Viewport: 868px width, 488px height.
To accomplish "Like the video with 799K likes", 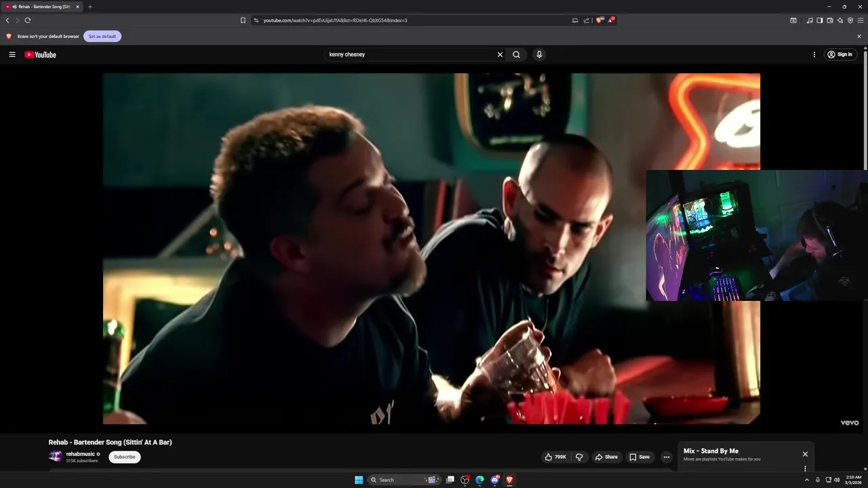I will [555, 457].
